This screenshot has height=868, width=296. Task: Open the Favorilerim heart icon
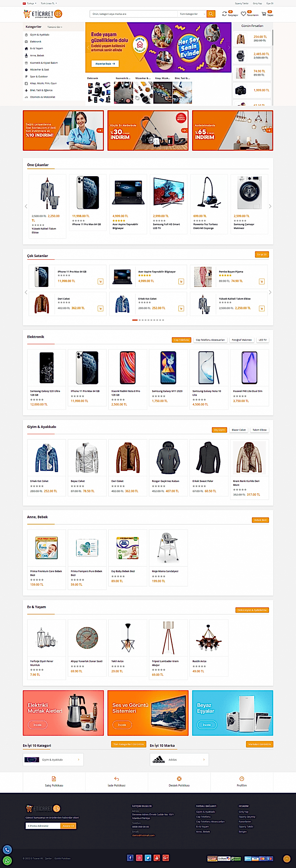[243, 14]
